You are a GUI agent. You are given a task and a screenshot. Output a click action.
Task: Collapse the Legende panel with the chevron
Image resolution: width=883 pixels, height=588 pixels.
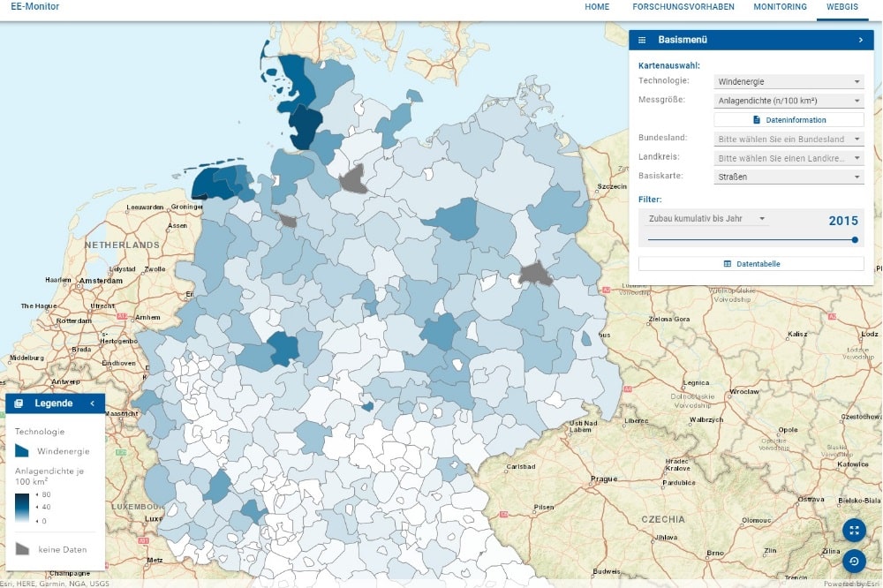(94, 403)
